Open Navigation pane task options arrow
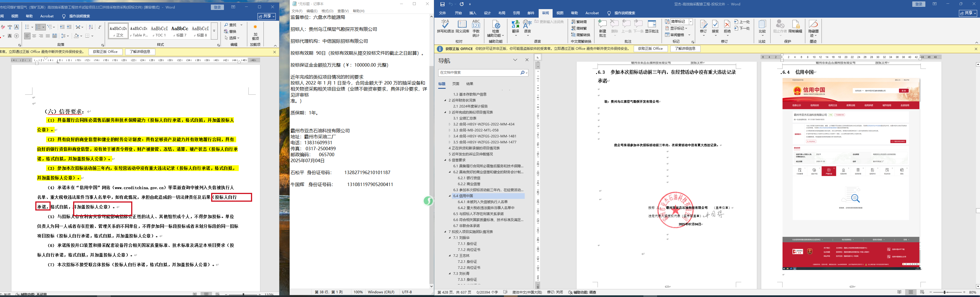The width and height of the screenshot is (980, 297). [x=515, y=60]
